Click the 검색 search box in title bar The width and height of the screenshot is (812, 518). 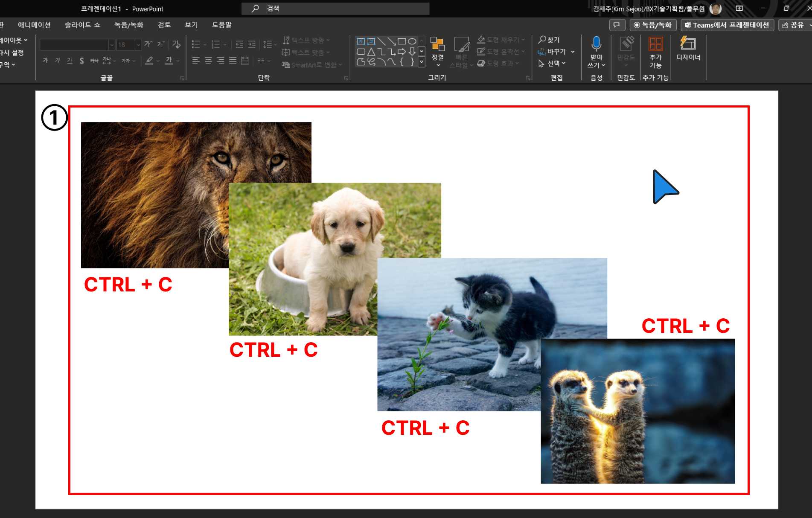[x=335, y=9]
